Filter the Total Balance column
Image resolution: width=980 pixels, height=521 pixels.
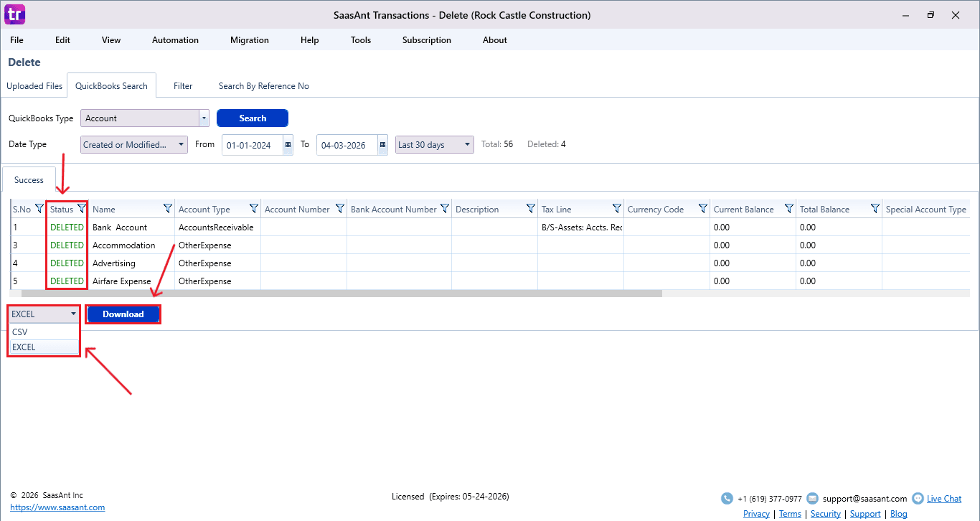click(x=875, y=209)
